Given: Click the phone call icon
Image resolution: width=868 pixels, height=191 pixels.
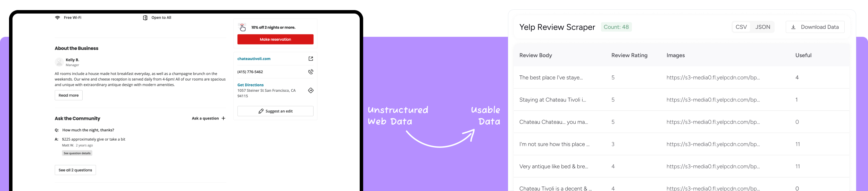Looking at the screenshot, I should [311, 72].
